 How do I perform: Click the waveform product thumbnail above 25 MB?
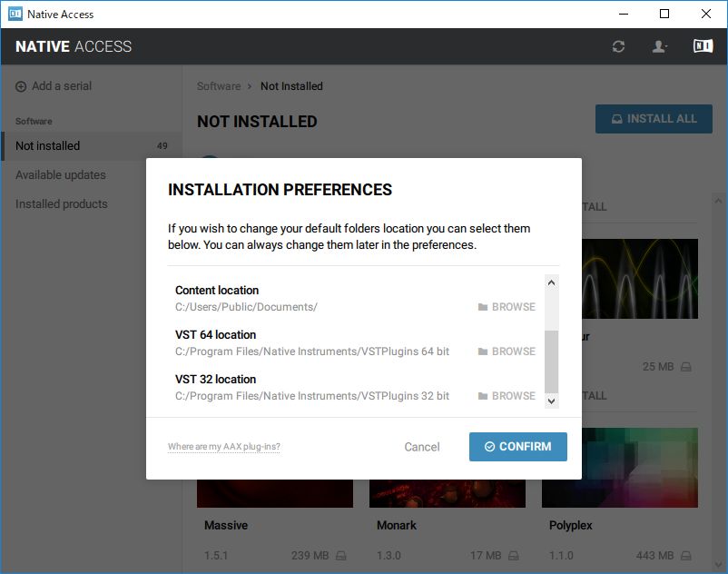(x=640, y=279)
